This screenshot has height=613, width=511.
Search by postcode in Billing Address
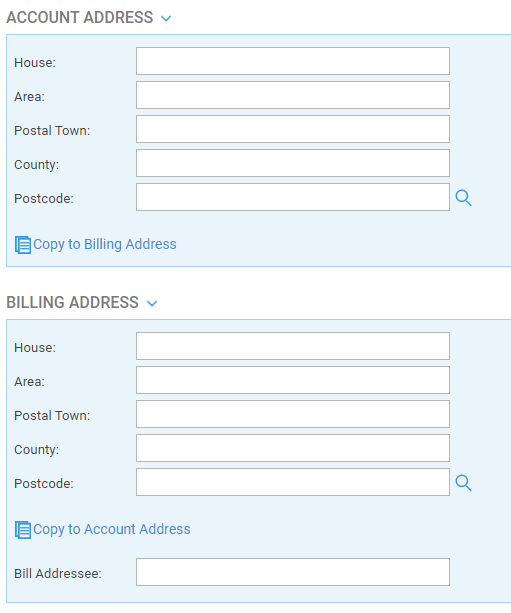point(463,483)
